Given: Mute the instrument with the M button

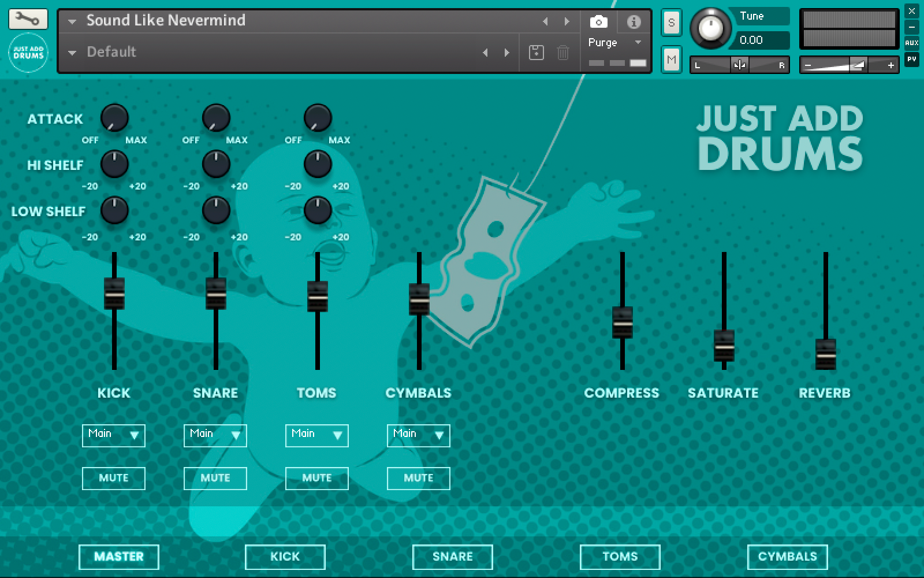Looking at the screenshot, I should click(x=671, y=59).
